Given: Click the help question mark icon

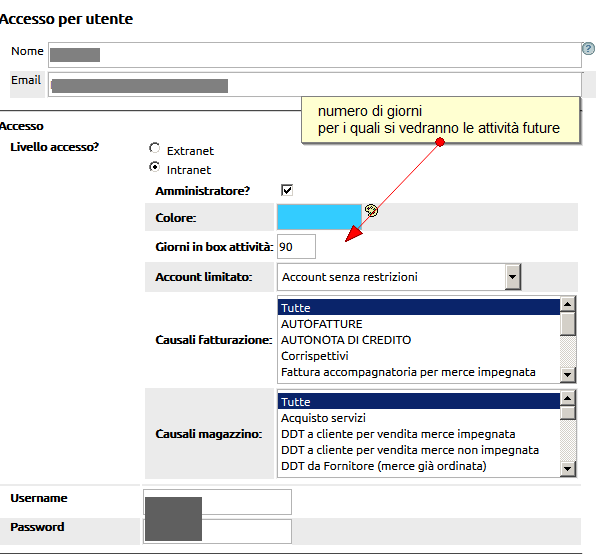Looking at the screenshot, I should 588,48.
